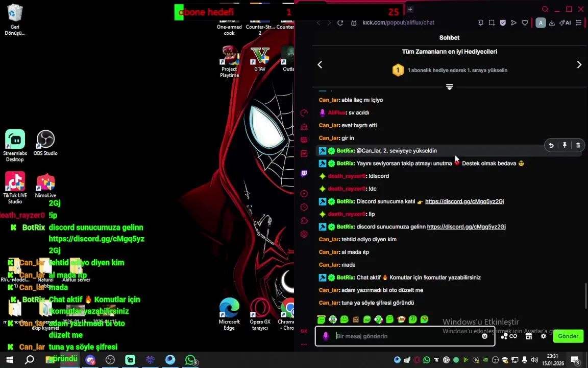Select Project Playtime desktop shortcut
This screenshot has height=368, width=588.
pos(229,61)
